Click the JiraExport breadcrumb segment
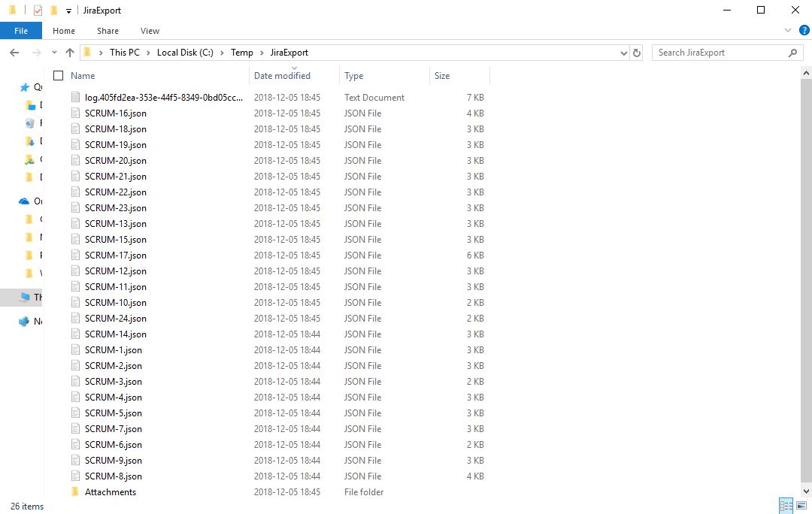Viewport: 812px width, 514px height. click(x=289, y=53)
